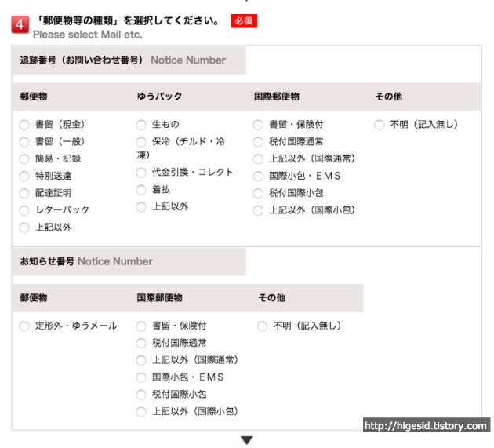
Task: Choose the 特別送達 option
Action: (24, 177)
